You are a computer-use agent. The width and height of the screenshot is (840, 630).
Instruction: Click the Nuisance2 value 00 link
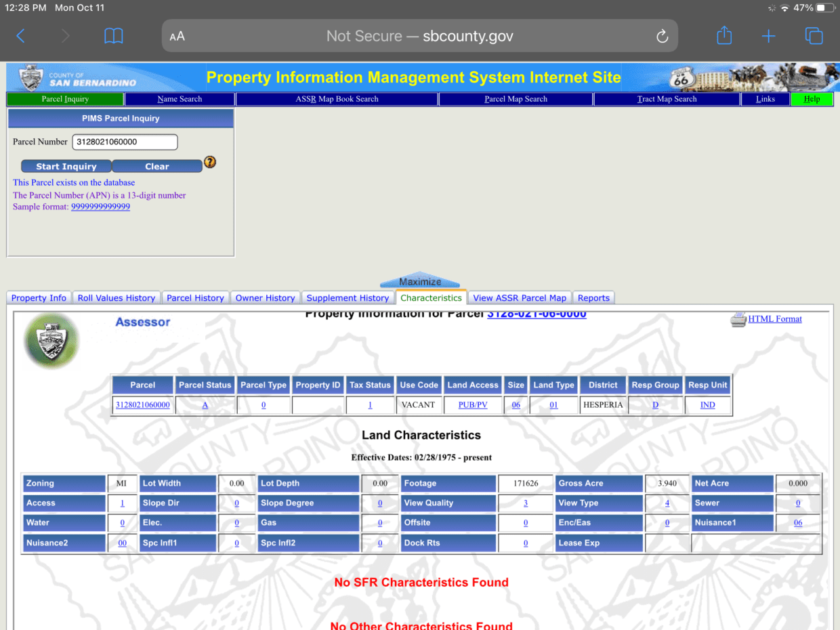[123, 543]
